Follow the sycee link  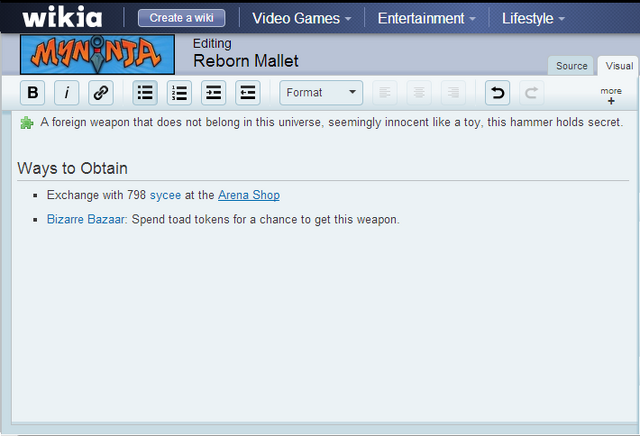click(x=165, y=196)
